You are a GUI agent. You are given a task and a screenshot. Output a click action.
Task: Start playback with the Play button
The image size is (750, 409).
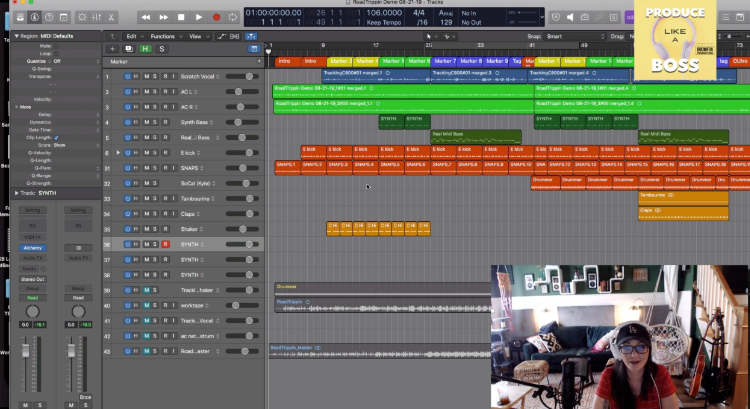pos(199,17)
